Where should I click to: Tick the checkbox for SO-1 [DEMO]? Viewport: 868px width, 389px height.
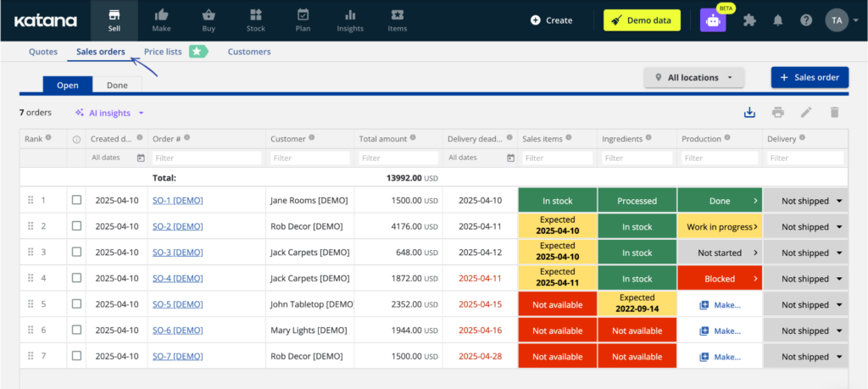(76, 200)
